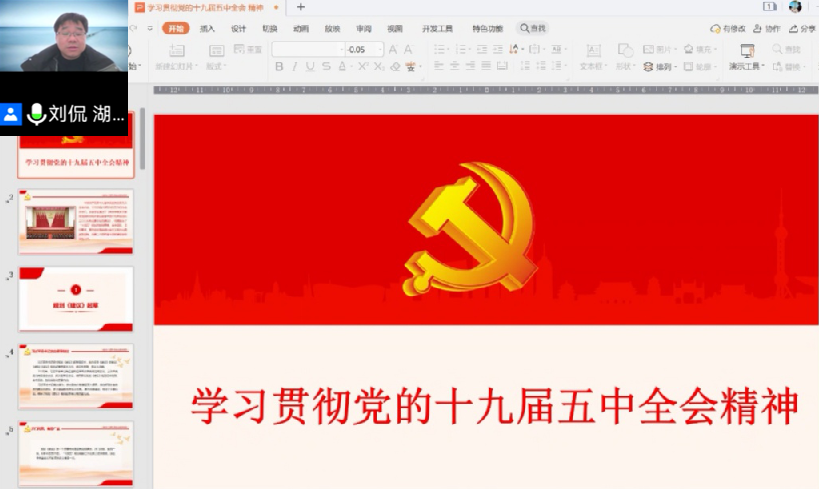Select slide 3 thumbnail in the panel

pyautogui.click(x=76, y=298)
